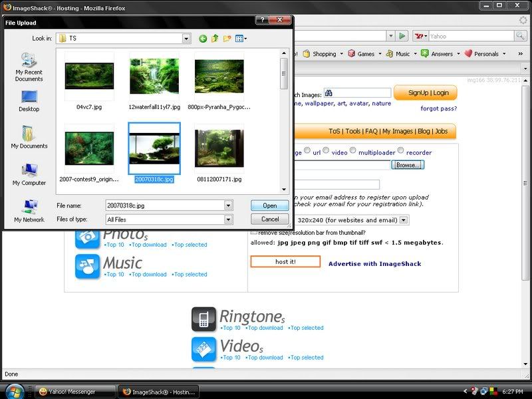Select Desktop in the places bar
Screen dimensions: 532x399
(x=29, y=101)
